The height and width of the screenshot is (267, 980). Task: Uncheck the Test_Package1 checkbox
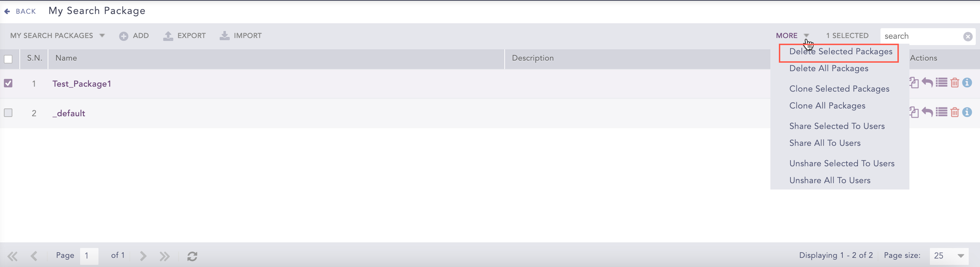pos(8,83)
